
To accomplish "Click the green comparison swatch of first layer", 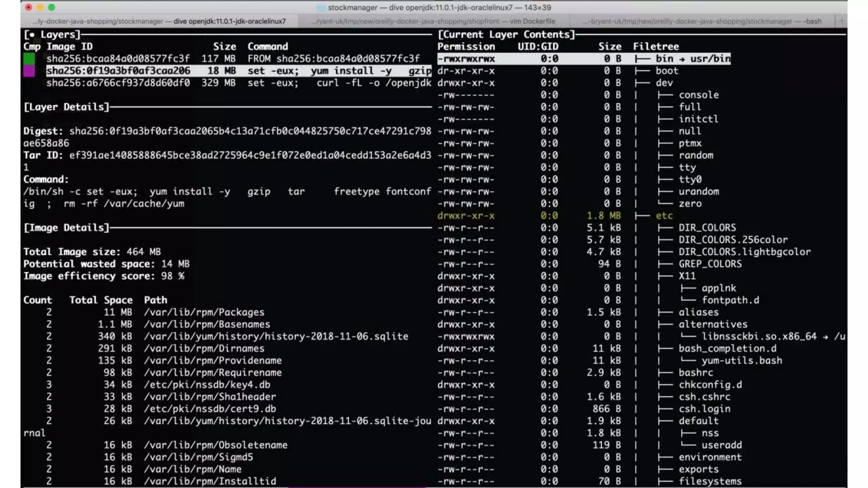I will pos(29,58).
